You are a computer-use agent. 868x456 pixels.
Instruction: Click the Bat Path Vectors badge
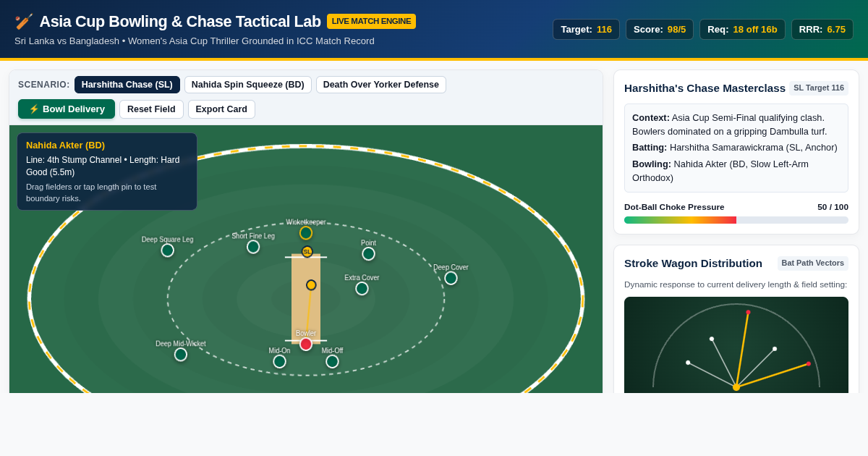[x=813, y=263]
